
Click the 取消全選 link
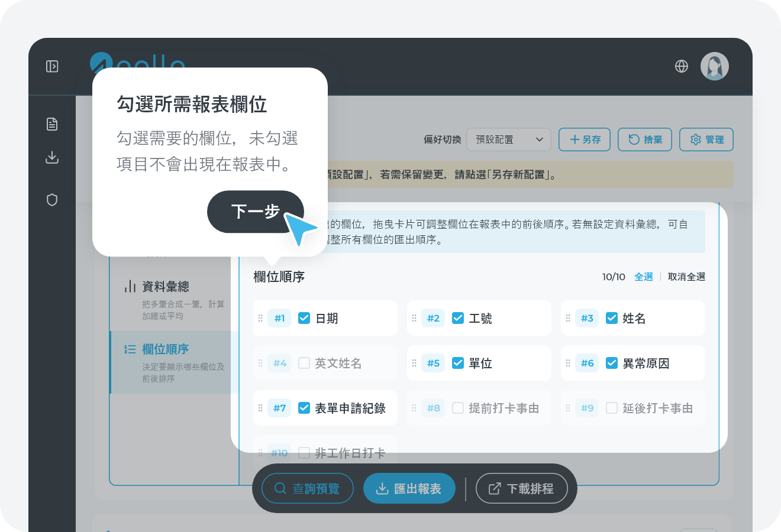(686, 277)
